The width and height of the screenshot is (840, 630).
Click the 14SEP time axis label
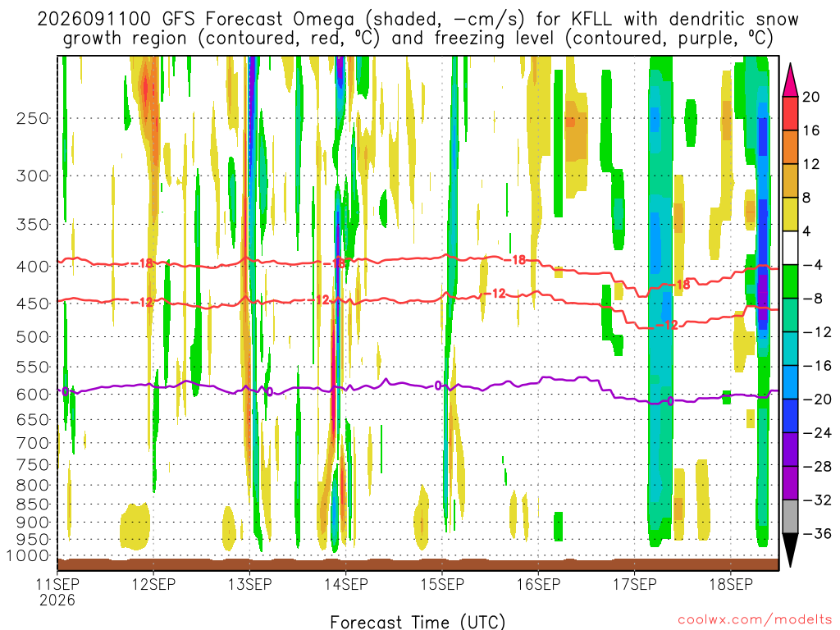[x=346, y=584]
